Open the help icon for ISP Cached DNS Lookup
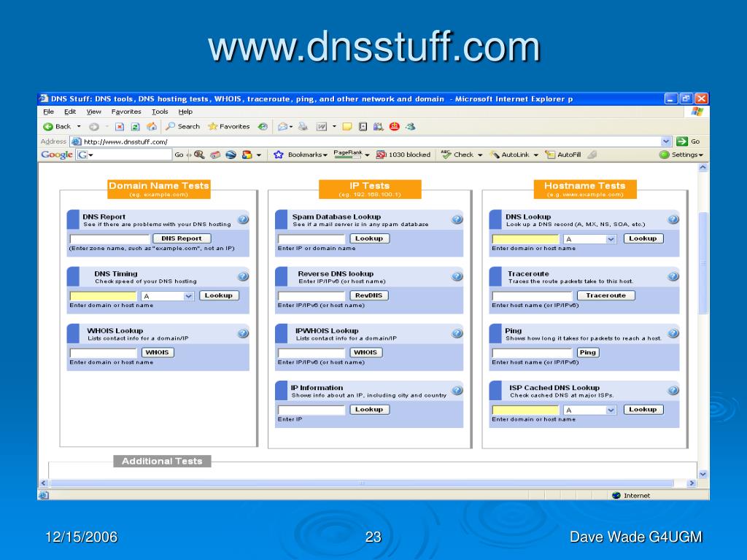747x560 pixels. [673, 391]
